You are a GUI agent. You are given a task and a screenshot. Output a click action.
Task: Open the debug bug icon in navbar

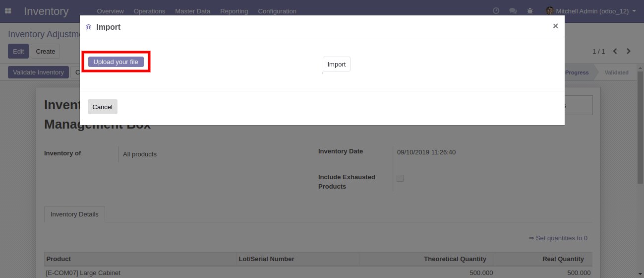point(530,11)
